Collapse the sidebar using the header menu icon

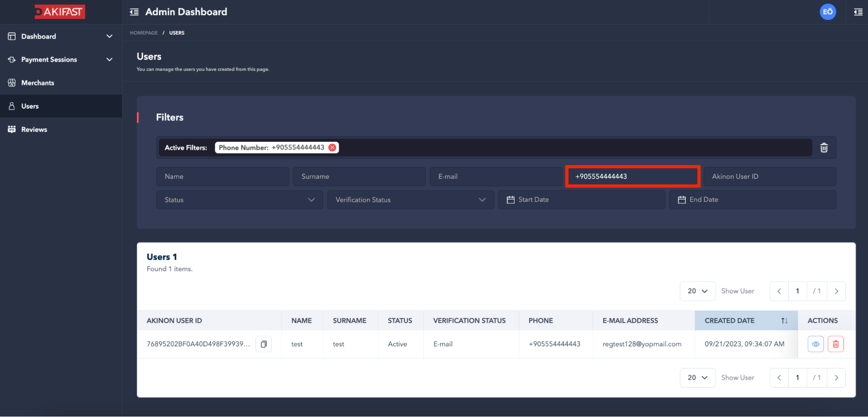click(x=134, y=12)
